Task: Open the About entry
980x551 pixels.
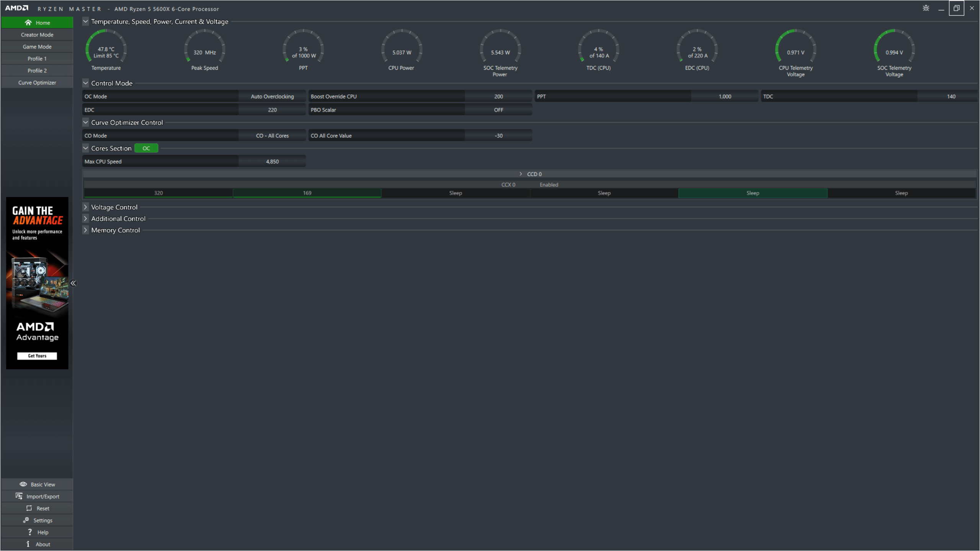Action: (x=37, y=544)
